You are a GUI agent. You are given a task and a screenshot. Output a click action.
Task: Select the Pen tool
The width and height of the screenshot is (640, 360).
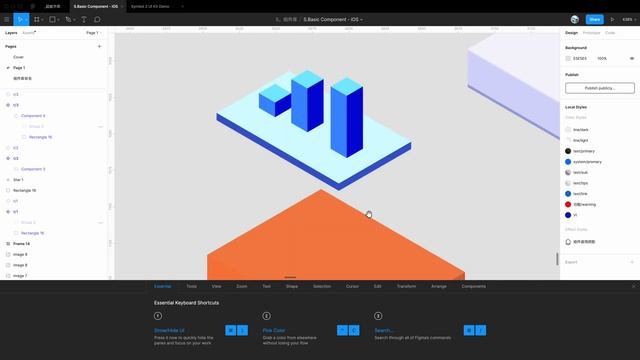(x=68, y=19)
